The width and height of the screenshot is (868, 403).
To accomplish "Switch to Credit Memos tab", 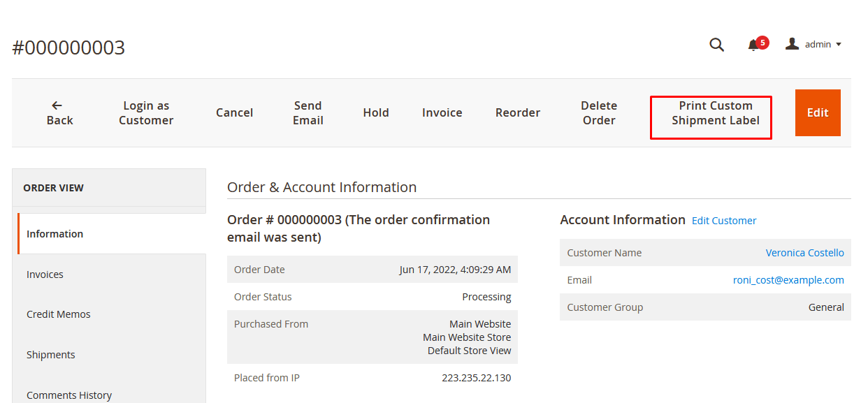I will [59, 314].
